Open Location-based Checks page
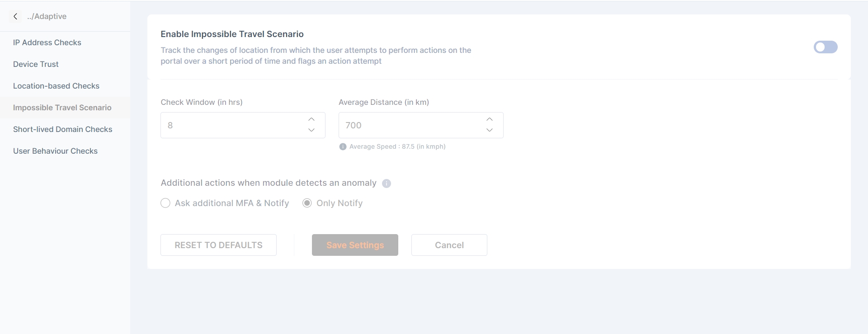This screenshot has height=334, width=868. (56, 86)
